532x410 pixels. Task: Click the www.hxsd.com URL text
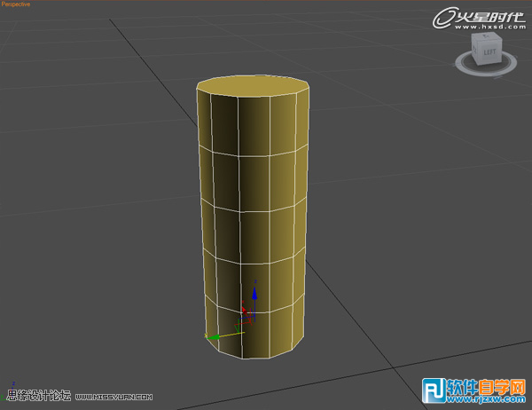(x=489, y=27)
